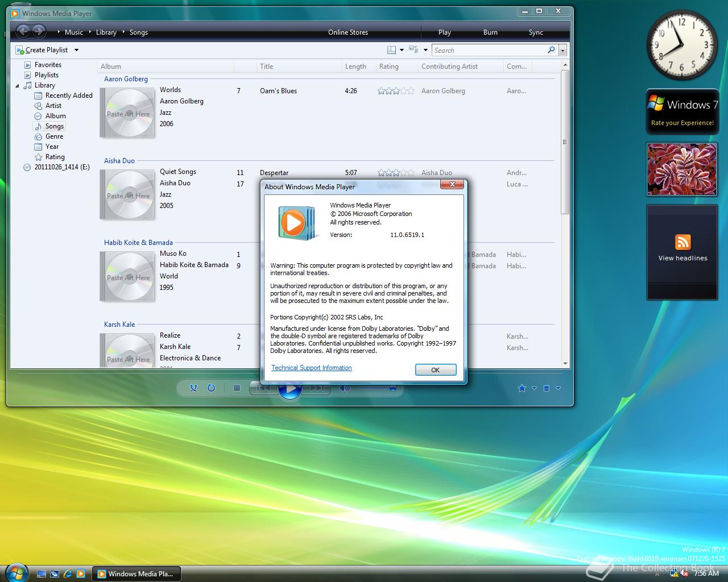This screenshot has width=728, height=582.
Task: Turn on repeat mode
Action: click(211, 388)
